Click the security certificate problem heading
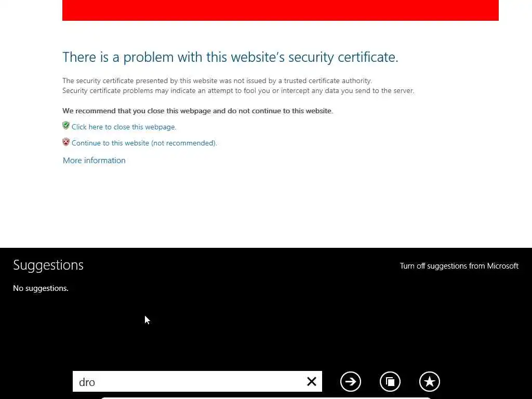Viewport: 532px width, 399px height. (x=230, y=57)
